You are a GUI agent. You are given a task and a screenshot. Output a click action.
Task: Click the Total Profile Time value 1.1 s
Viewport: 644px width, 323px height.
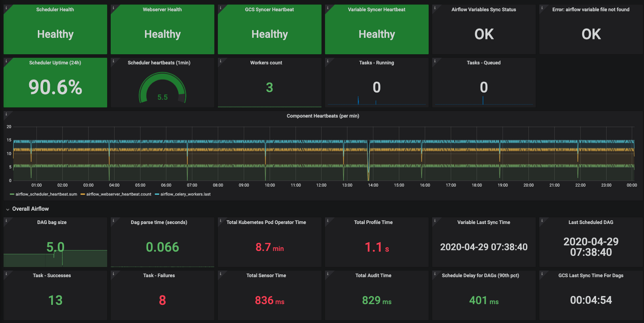[377, 247]
